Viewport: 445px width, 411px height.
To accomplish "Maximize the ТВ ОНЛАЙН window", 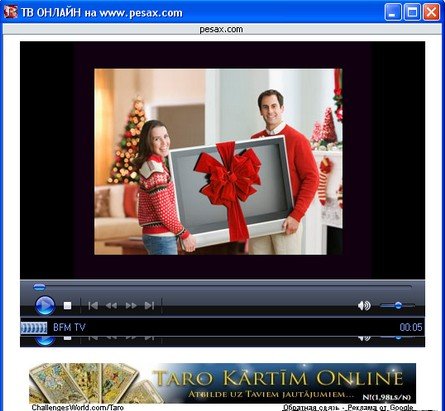I will tap(412, 13).
